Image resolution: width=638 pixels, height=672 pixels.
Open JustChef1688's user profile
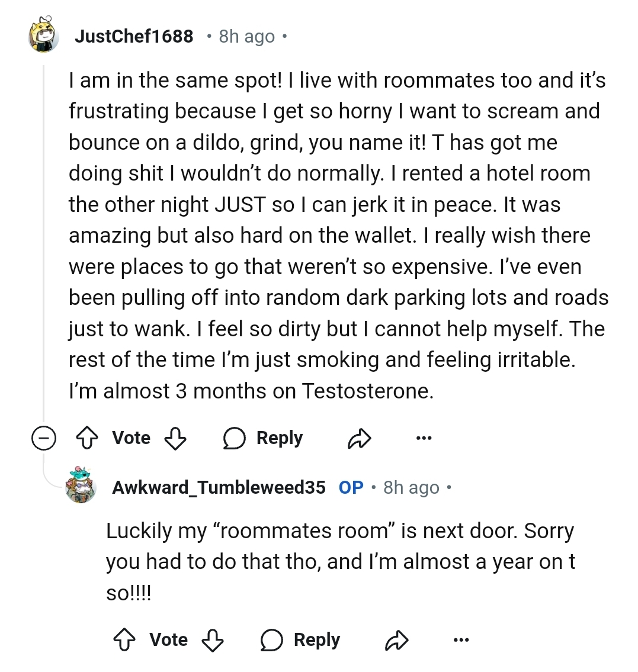tap(134, 37)
